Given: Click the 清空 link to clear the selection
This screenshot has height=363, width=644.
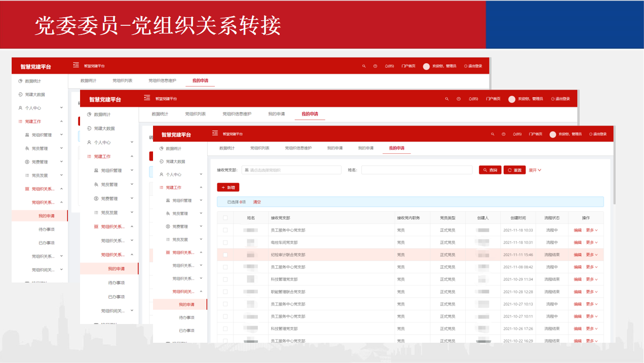Looking at the screenshot, I should coord(257,202).
